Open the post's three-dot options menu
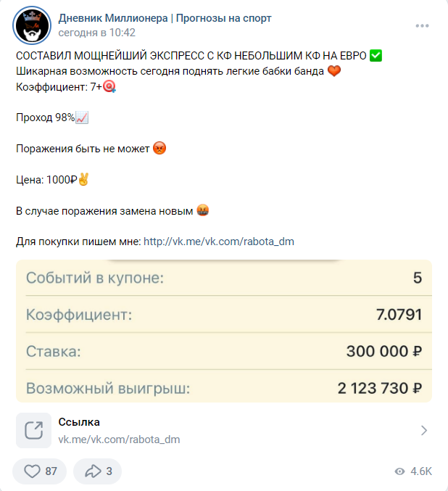448x491 pixels. pyautogui.click(x=423, y=26)
